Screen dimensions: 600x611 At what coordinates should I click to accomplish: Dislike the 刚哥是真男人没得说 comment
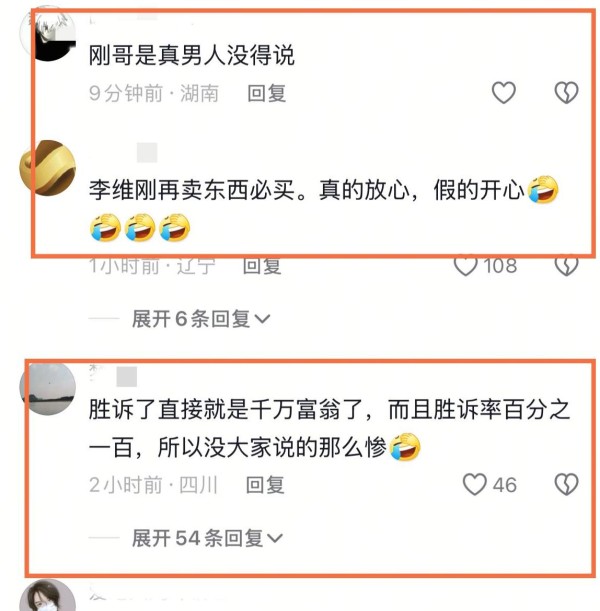(x=566, y=93)
